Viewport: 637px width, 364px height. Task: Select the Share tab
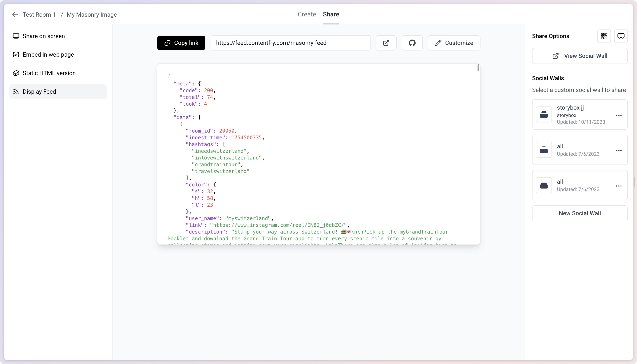point(331,14)
